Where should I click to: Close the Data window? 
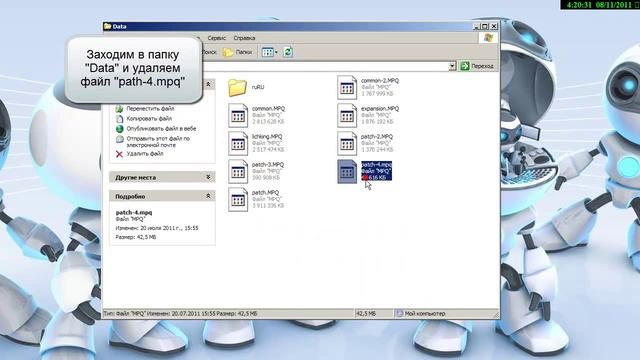(x=494, y=26)
